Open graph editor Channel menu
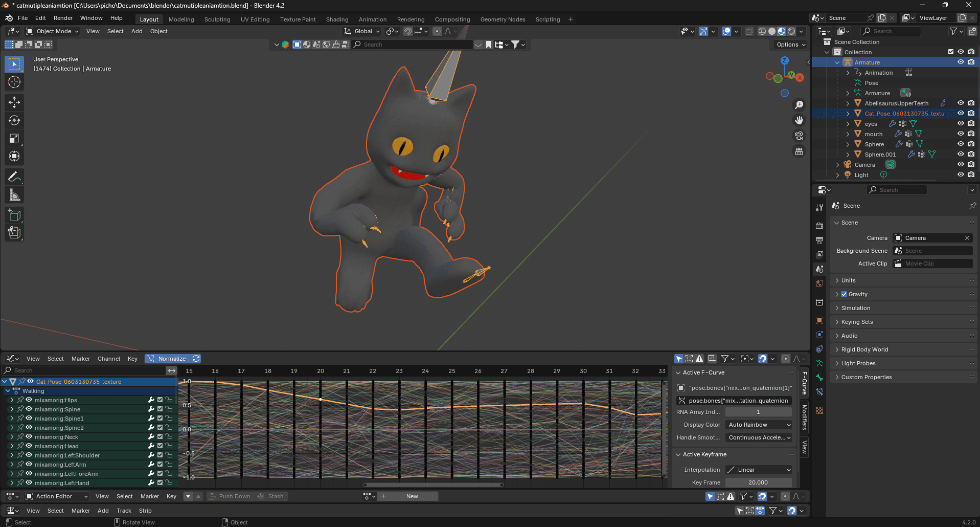The width and height of the screenshot is (980, 527). [109, 359]
